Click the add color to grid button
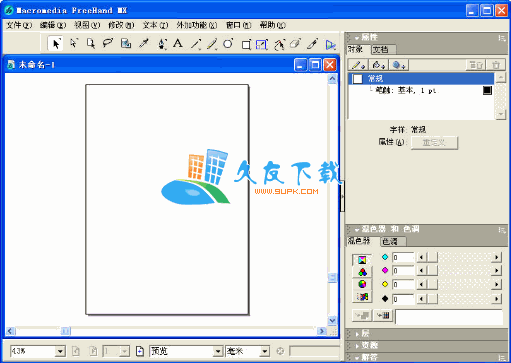The width and height of the screenshot is (511, 363). [x=383, y=315]
